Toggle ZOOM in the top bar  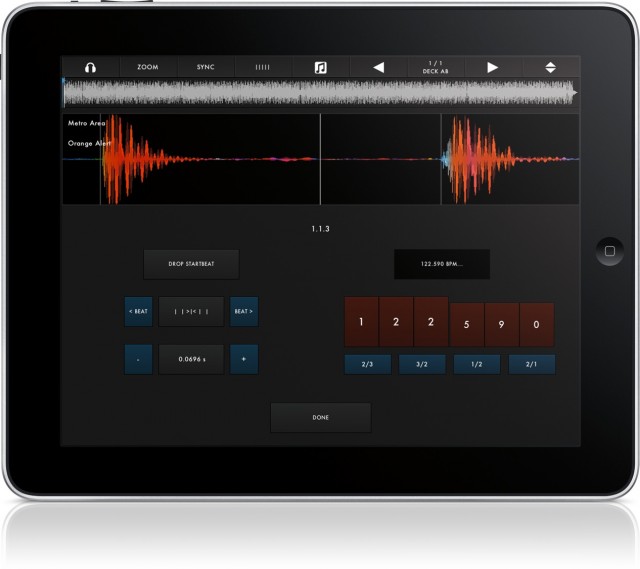pyautogui.click(x=147, y=67)
